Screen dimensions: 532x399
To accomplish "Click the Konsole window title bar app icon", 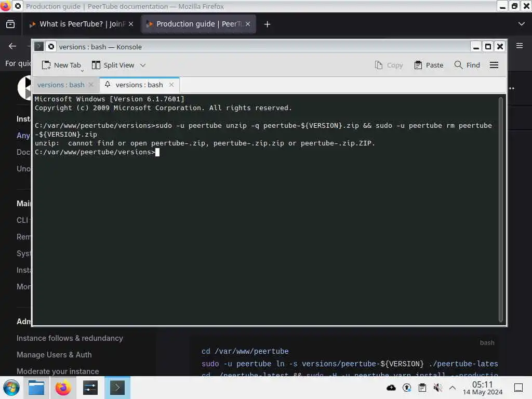I will pyautogui.click(x=39, y=46).
